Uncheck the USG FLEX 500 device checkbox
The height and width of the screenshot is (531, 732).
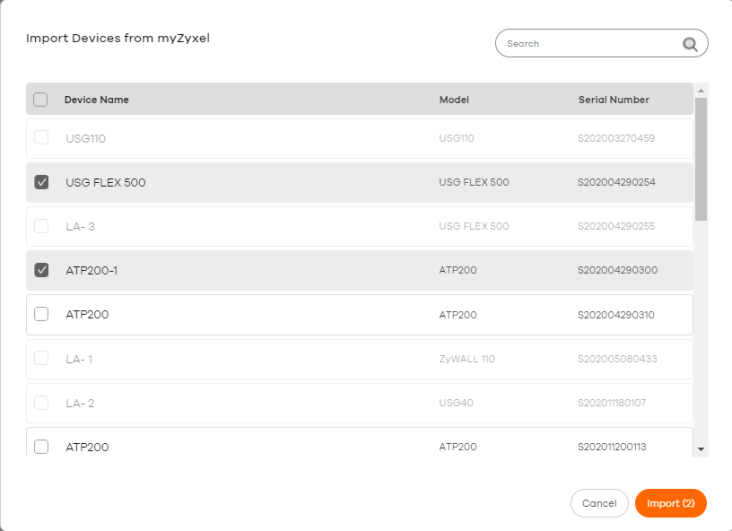click(41, 182)
